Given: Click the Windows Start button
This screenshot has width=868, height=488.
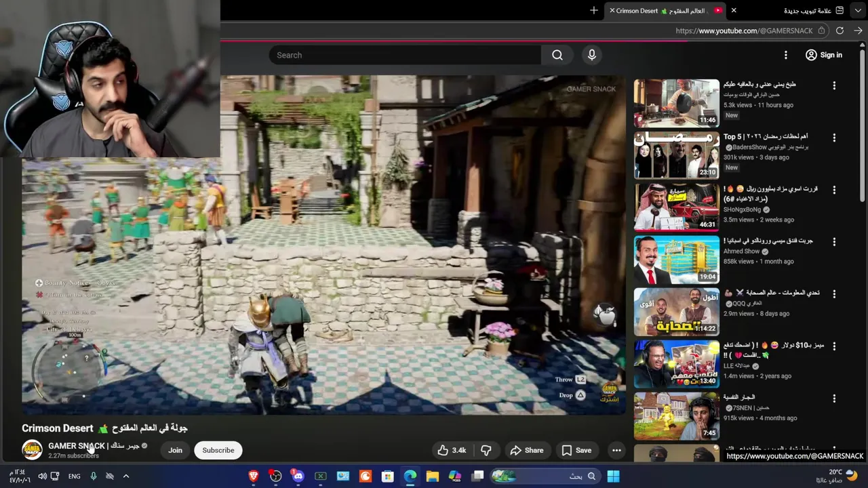Looking at the screenshot, I should pyautogui.click(x=613, y=476).
